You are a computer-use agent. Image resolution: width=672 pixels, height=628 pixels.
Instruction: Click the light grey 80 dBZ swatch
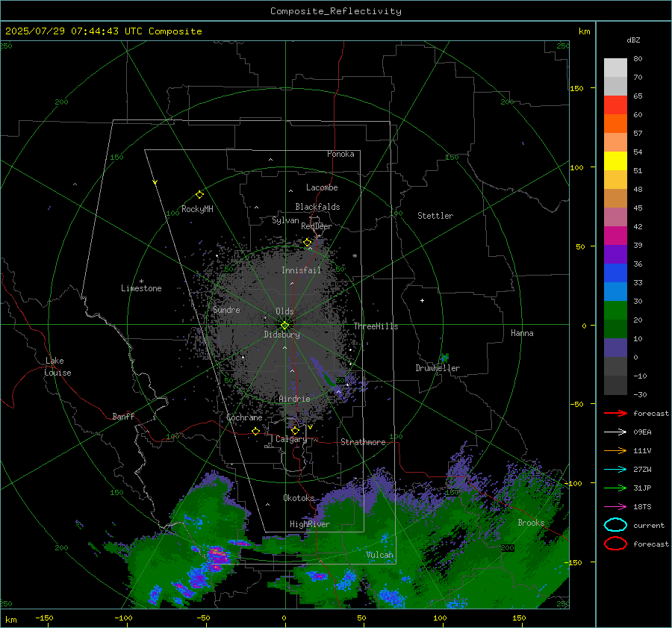(615, 67)
